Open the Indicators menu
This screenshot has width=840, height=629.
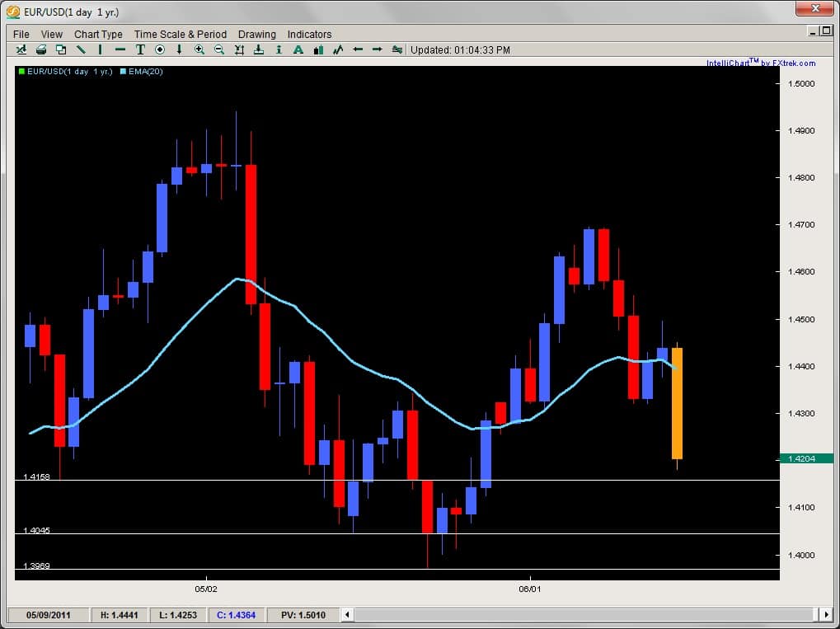309,35
